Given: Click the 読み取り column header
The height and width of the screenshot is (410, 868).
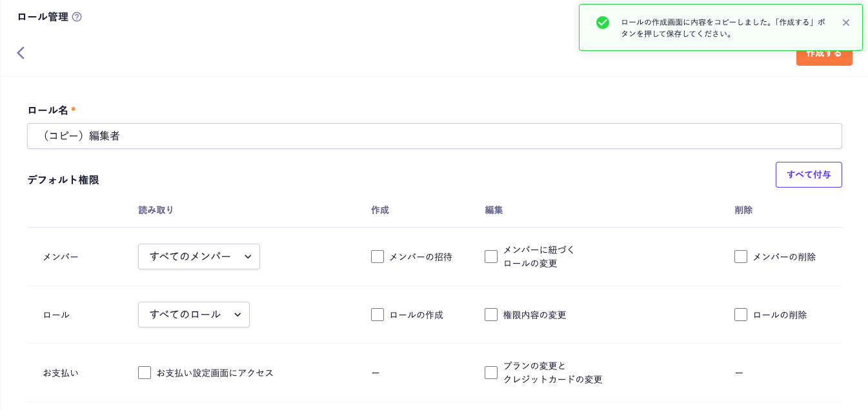Looking at the screenshot, I should pyautogui.click(x=156, y=210).
